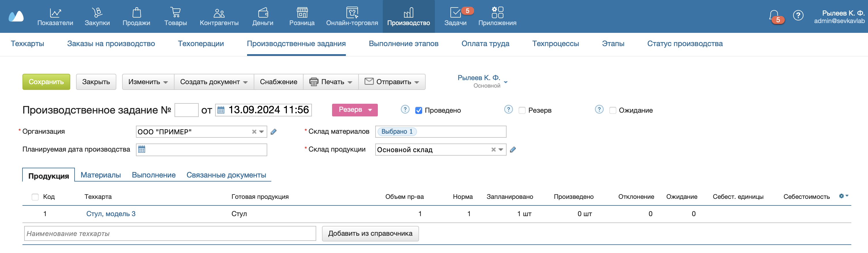
Task: Open Показатели section icon
Action: [55, 13]
